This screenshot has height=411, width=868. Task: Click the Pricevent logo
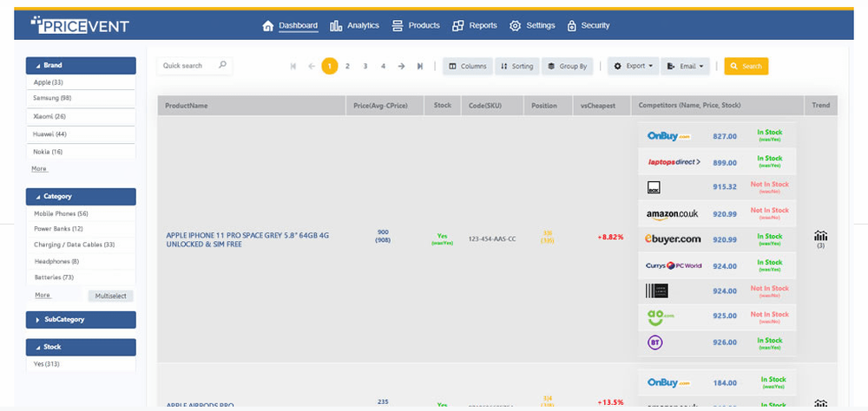[80, 25]
